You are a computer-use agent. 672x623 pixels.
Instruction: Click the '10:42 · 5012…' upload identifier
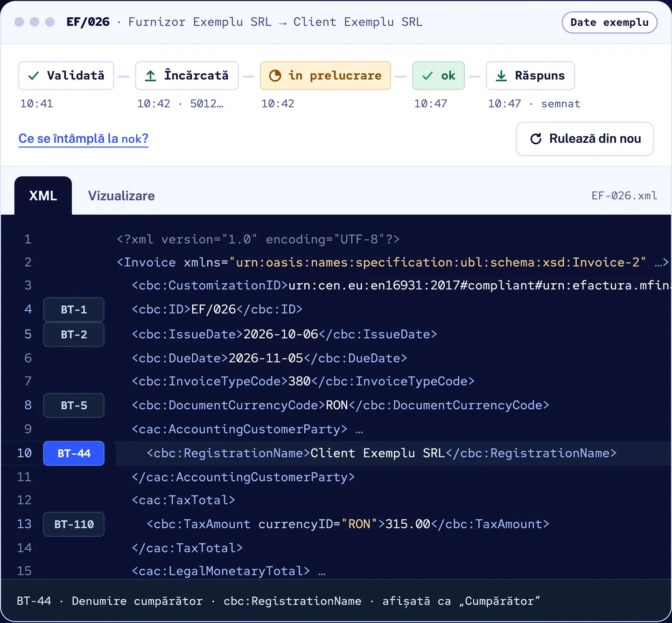click(x=180, y=104)
